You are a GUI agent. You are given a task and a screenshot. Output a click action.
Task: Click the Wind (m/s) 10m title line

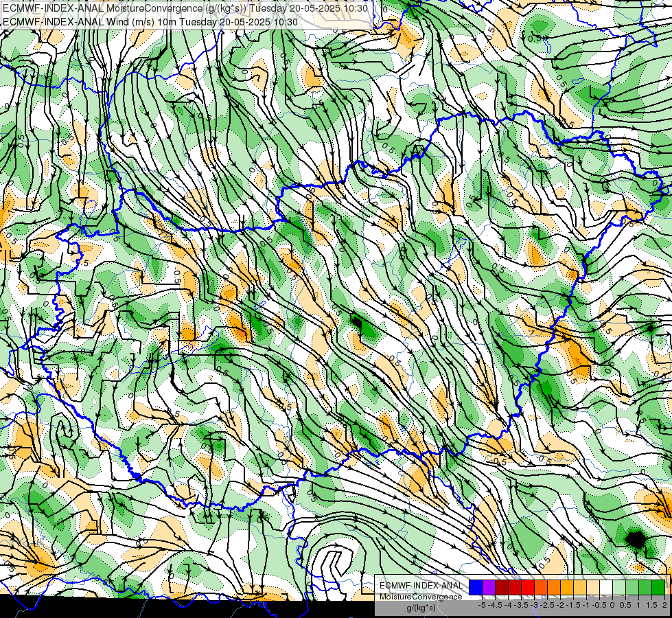[150, 21]
